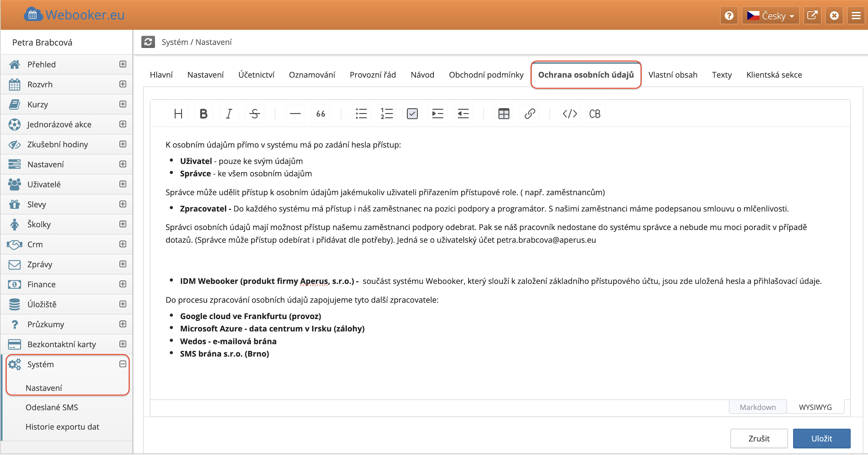Insert inline code with </> icon
Screen dimensions: 868x455
pos(569,114)
